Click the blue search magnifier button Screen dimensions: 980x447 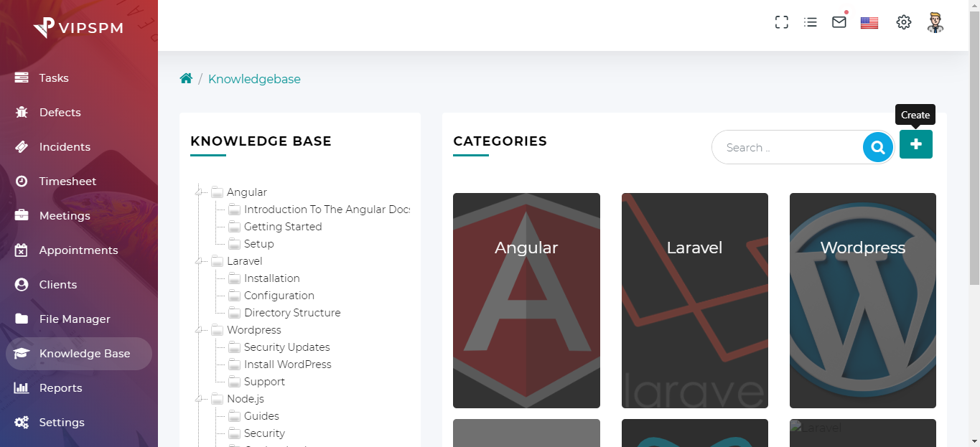click(877, 148)
